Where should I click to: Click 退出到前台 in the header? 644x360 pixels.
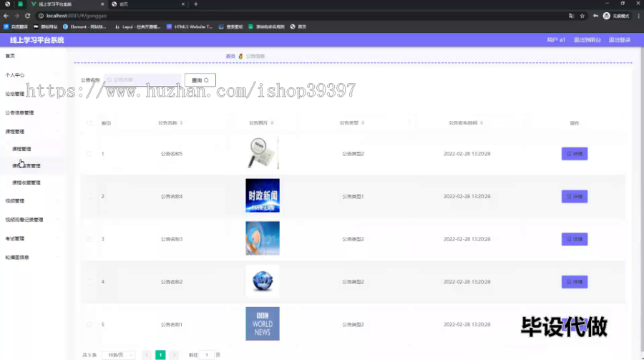pyautogui.click(x=587, y=40)
